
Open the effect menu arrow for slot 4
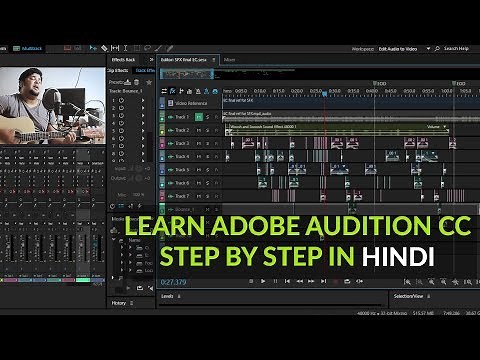pos(143,123)
